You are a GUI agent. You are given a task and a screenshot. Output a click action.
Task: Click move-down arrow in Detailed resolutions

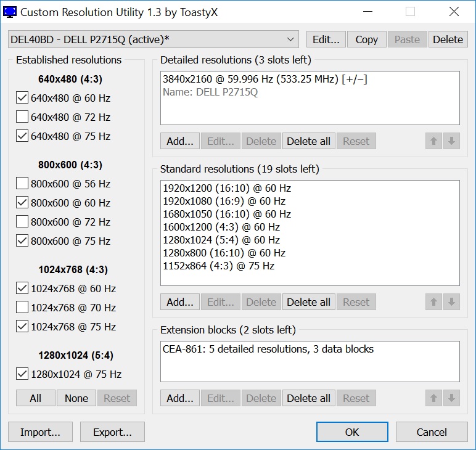(451, 141)
